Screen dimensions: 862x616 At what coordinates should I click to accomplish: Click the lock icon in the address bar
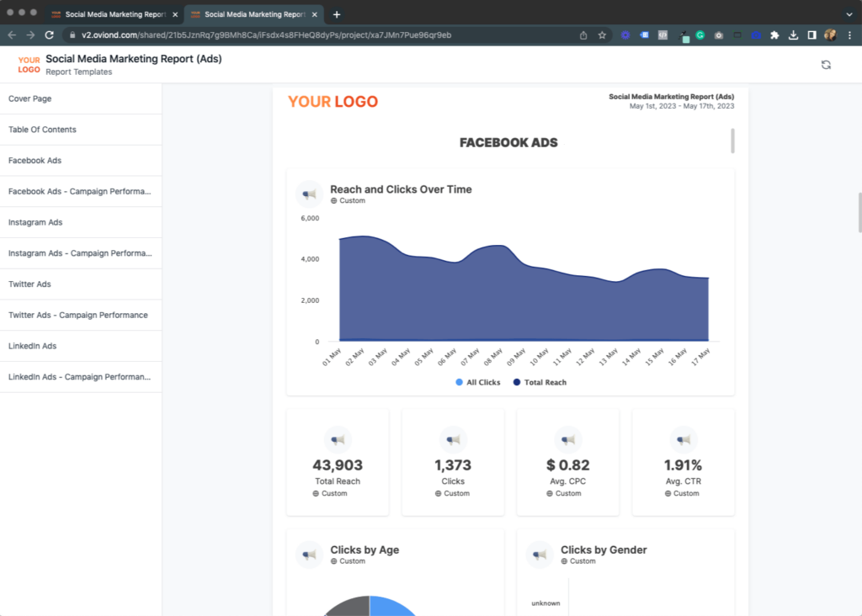(x=72, y=35)
